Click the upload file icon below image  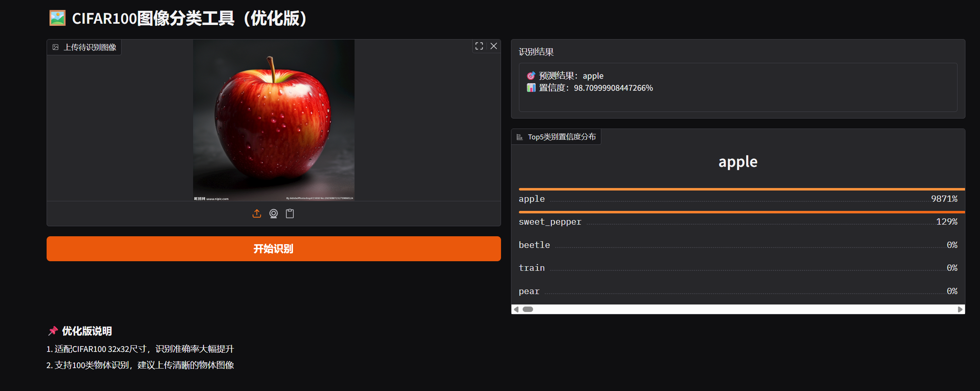257,214
